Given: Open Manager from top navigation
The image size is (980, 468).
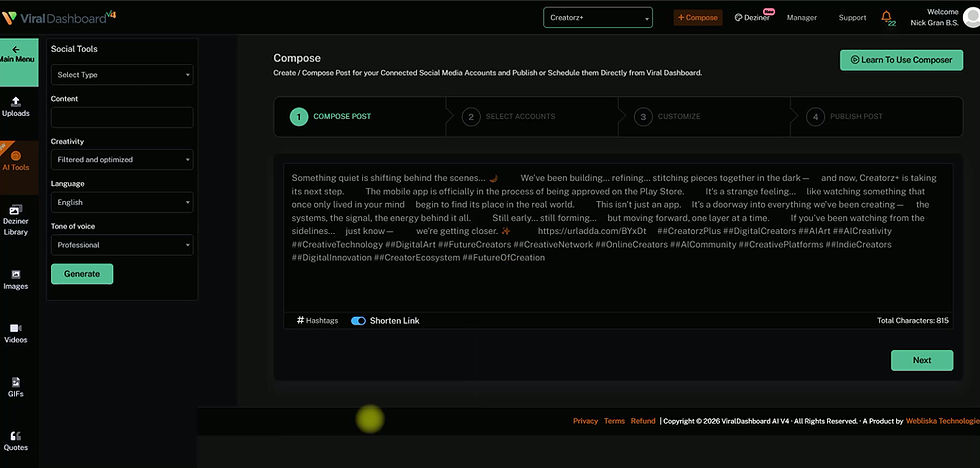Looking at the screenshot, I should (x=802, y=17).
